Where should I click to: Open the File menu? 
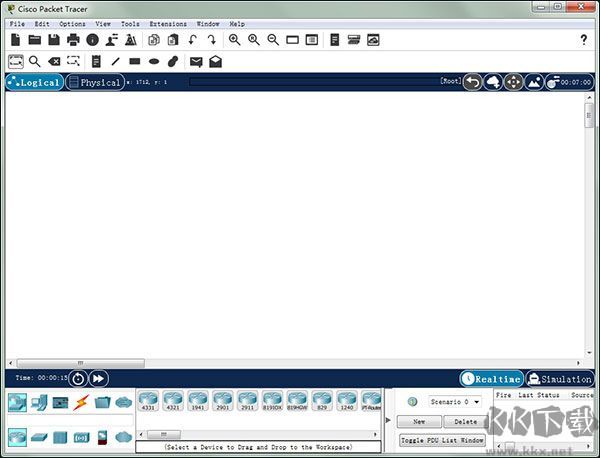17,24
